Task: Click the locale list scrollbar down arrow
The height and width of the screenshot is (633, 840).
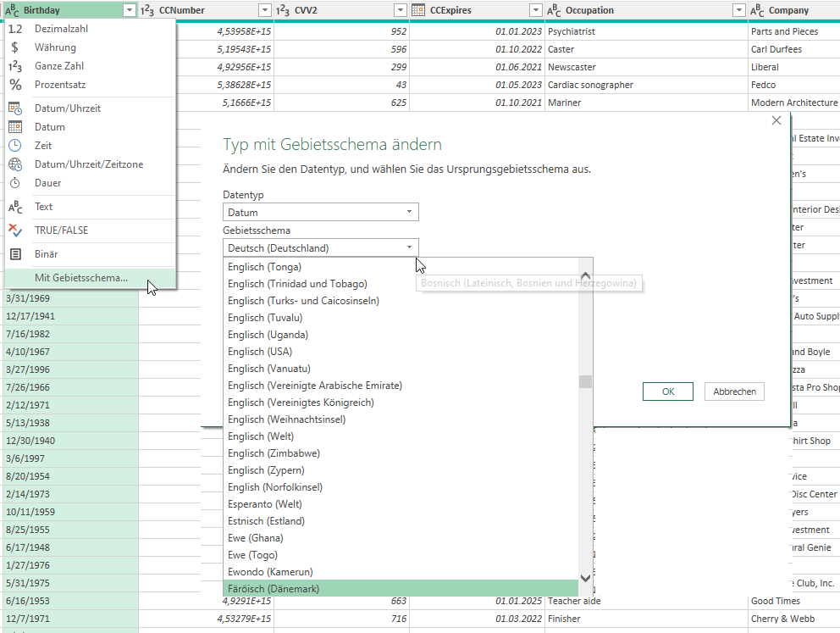Action: point(585,577)
